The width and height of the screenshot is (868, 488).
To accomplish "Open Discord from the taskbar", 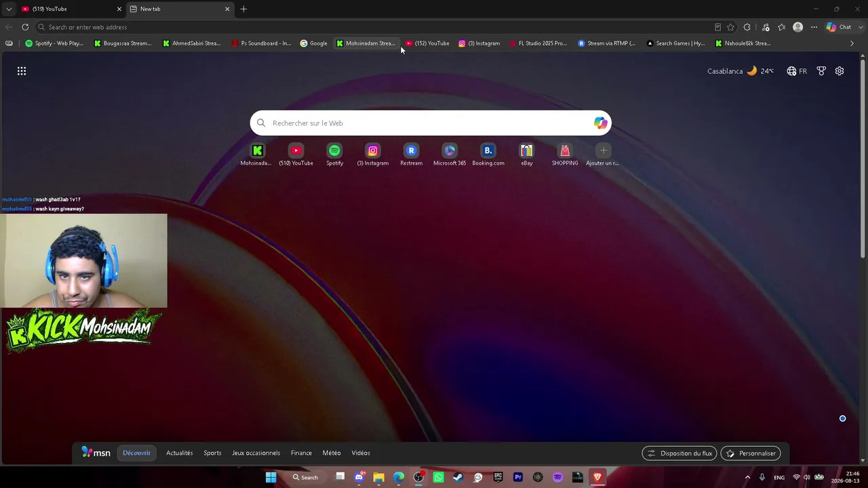I will tap(359, 477).
